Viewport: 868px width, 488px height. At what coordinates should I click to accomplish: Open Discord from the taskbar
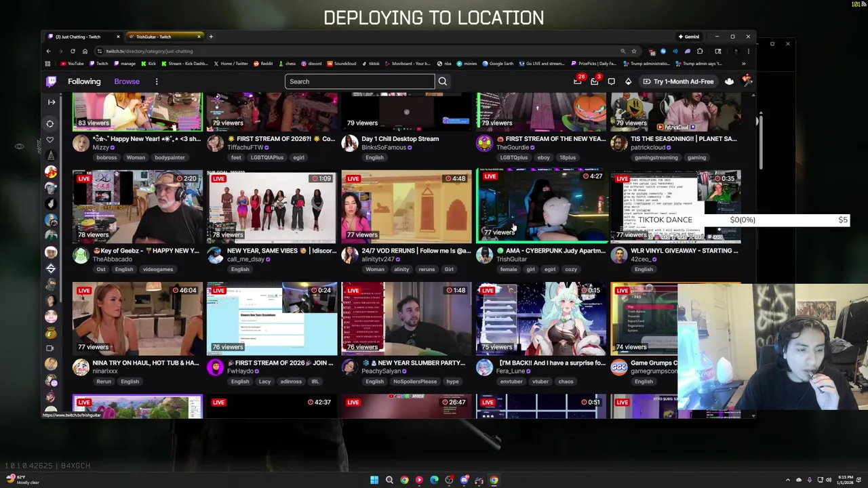pyautogui.click(x=464, y=480)
